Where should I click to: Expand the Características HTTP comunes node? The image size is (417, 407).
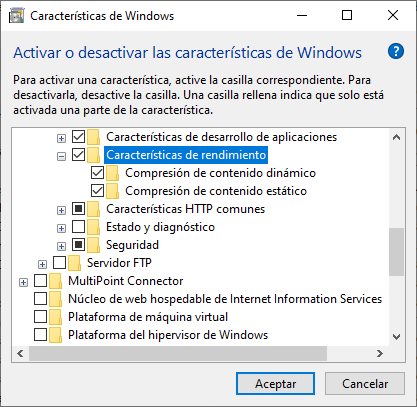61,210
